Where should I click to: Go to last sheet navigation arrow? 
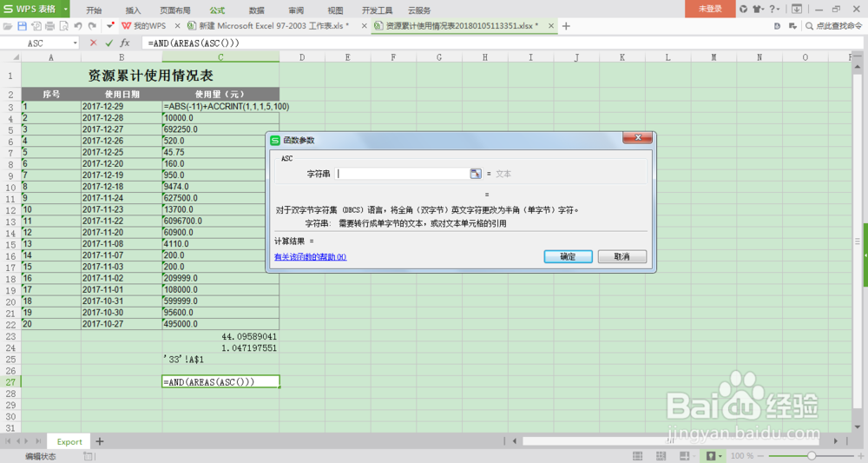38,441
